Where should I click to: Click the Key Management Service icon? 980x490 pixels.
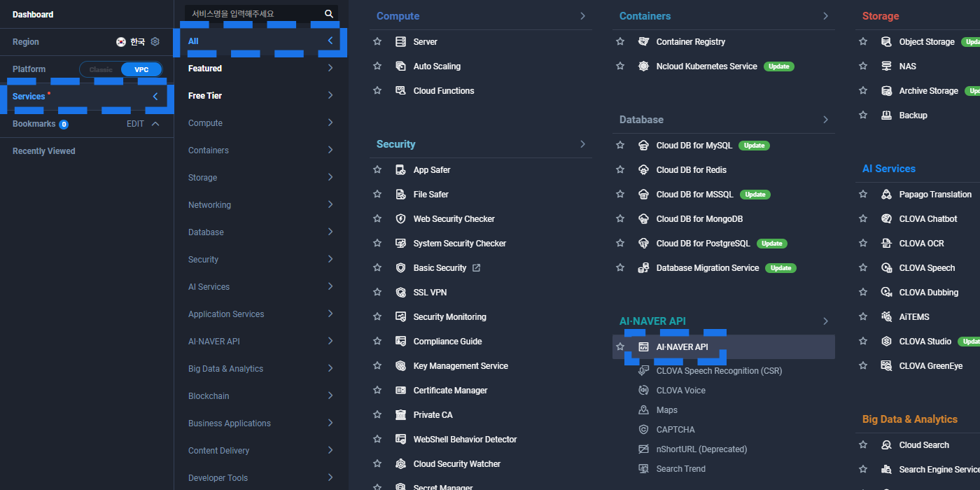coord(400,366)
